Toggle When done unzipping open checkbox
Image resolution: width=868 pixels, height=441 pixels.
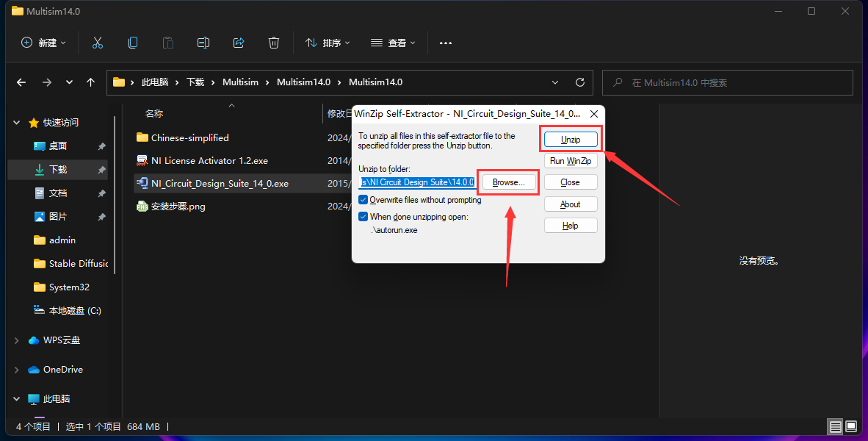pos(364,217)
